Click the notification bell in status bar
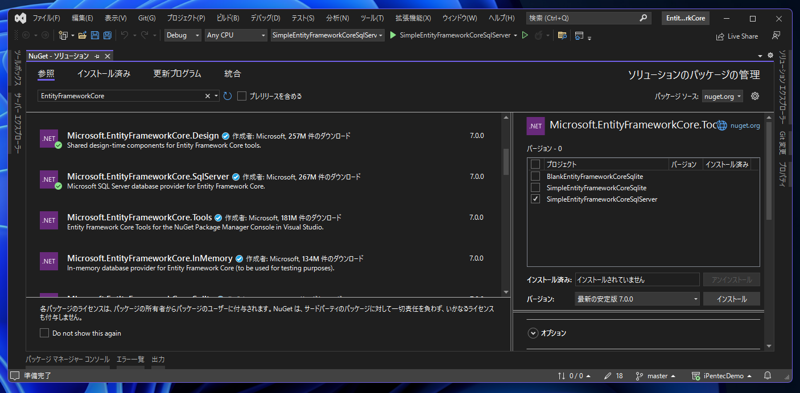The height and width of the screenshot is (393, 800). point(767,376)
